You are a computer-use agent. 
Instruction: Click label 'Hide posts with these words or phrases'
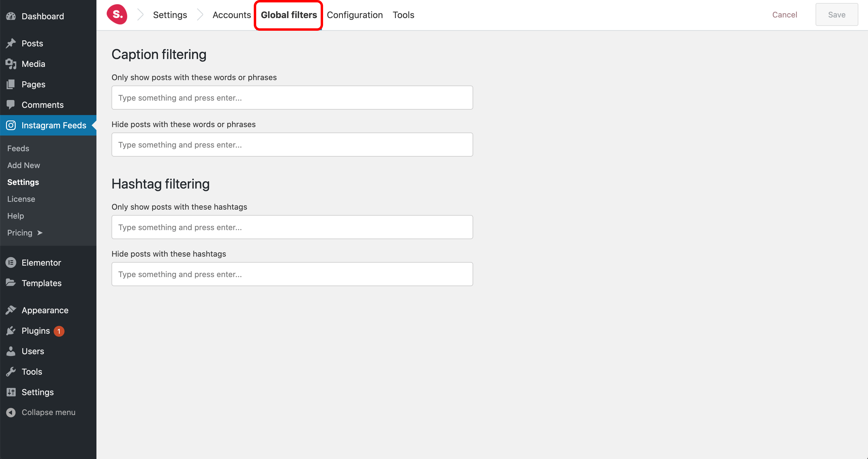tap(183, 124)
